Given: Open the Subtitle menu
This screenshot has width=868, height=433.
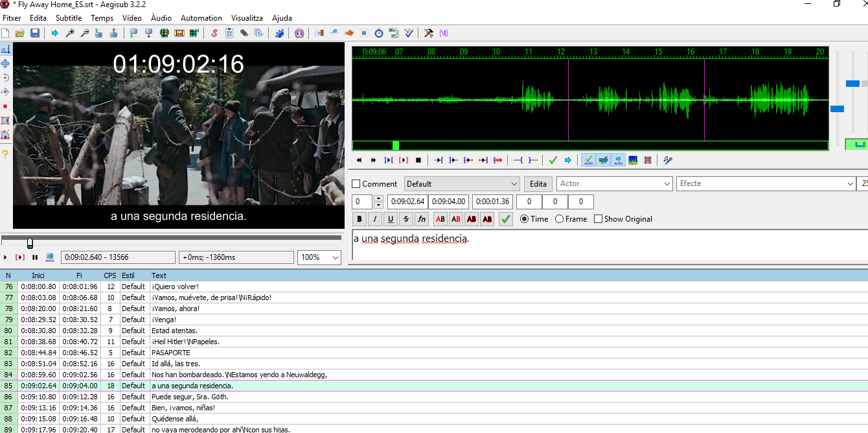Looking at the screenshot, I should pyautogui.click(x=69, y=18).
